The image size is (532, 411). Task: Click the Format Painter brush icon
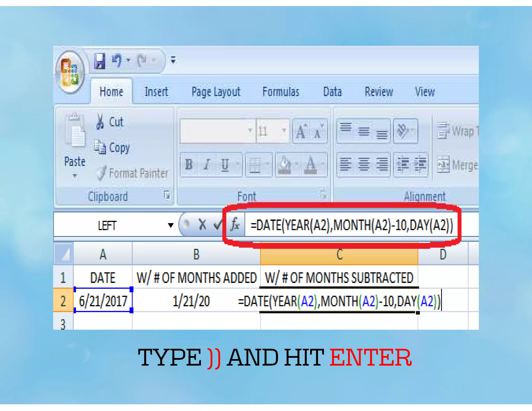101,173
